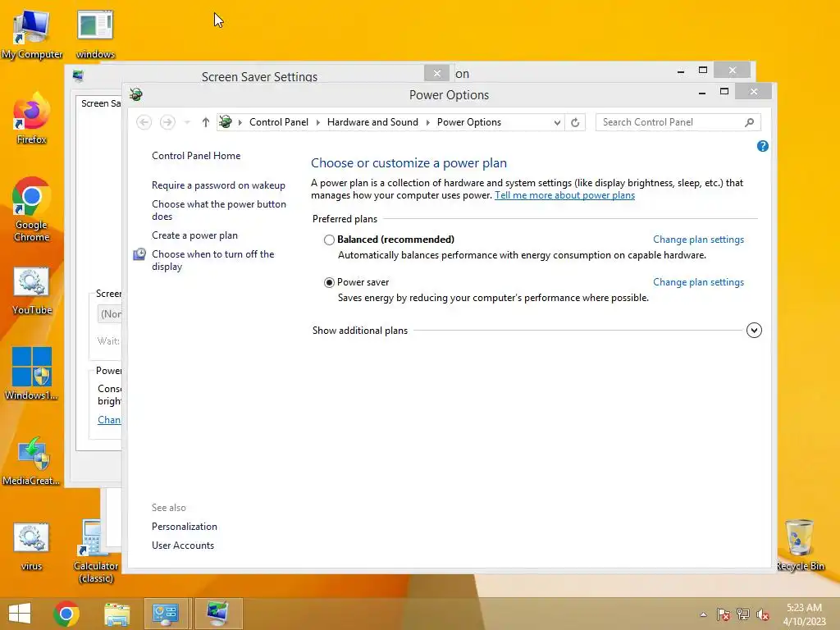Click the Power Options title bar icon
This screenshot has width=840, height=630.
(x=136, y=95)
